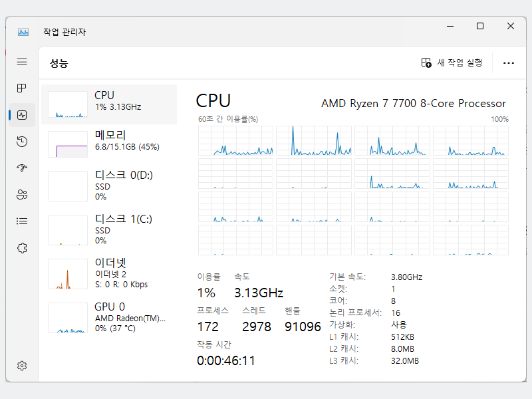Click the 3.13GHz speed value

[x=259, y=293]
